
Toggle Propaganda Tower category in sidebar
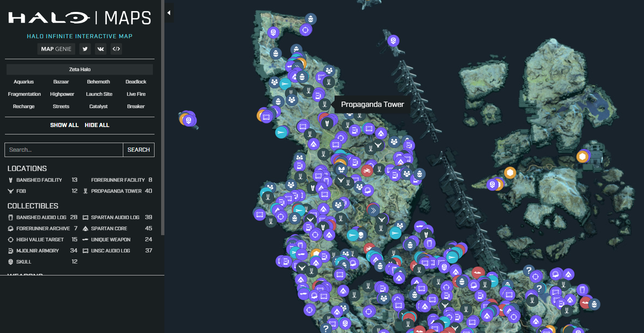[x=118, y=191]
